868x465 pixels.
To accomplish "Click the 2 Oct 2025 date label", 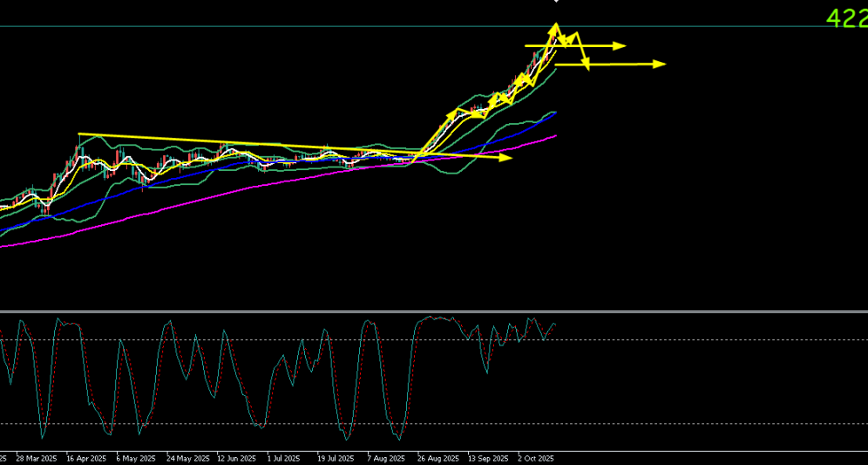I will tap(536, 457).
